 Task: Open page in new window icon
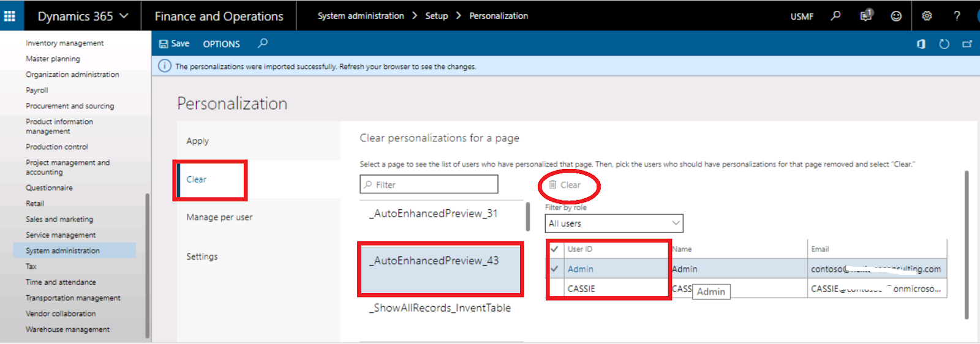(x=967, y=44)
